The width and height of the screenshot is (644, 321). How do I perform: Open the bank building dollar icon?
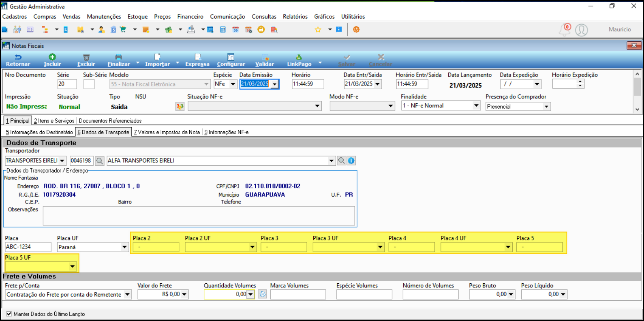tap(113, 30)
